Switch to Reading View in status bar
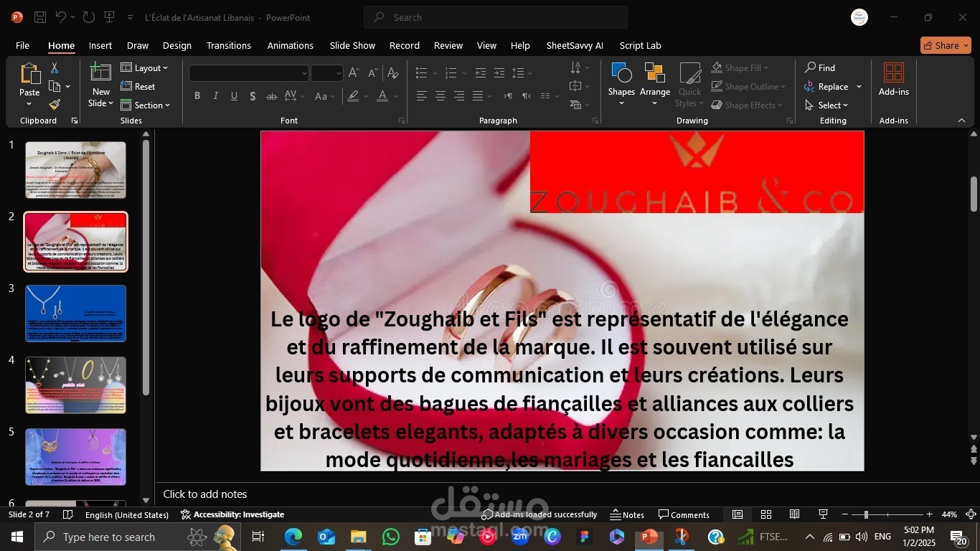 pyautogui.click(x=794, y=514)
